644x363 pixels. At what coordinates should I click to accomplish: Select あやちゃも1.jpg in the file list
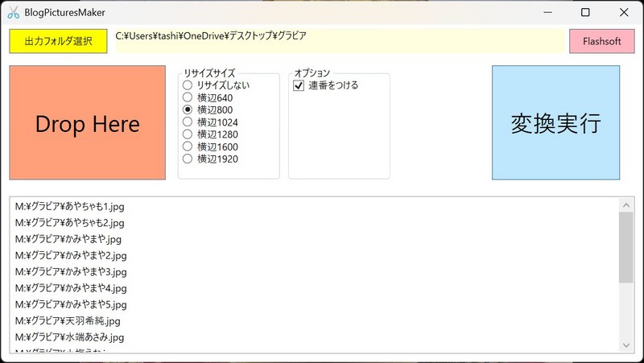coord(70,207)
